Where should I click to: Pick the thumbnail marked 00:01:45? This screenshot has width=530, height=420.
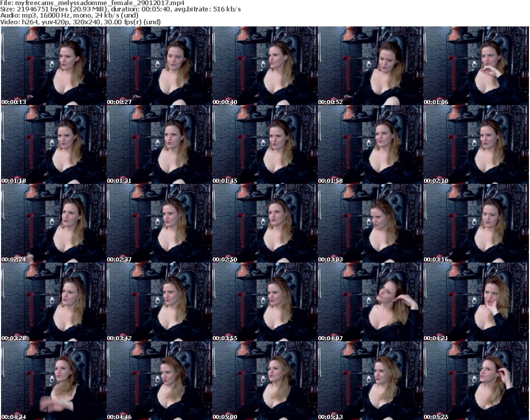264,144
